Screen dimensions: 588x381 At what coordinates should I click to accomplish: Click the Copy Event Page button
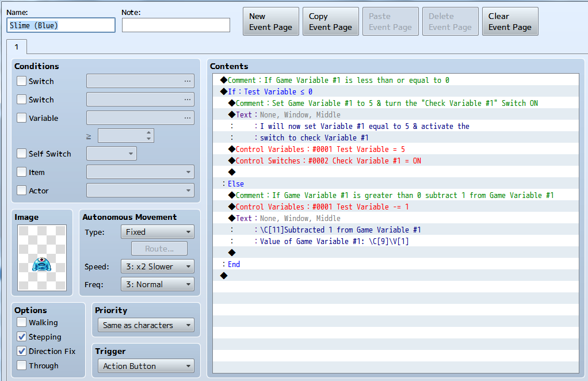point(330,22)
